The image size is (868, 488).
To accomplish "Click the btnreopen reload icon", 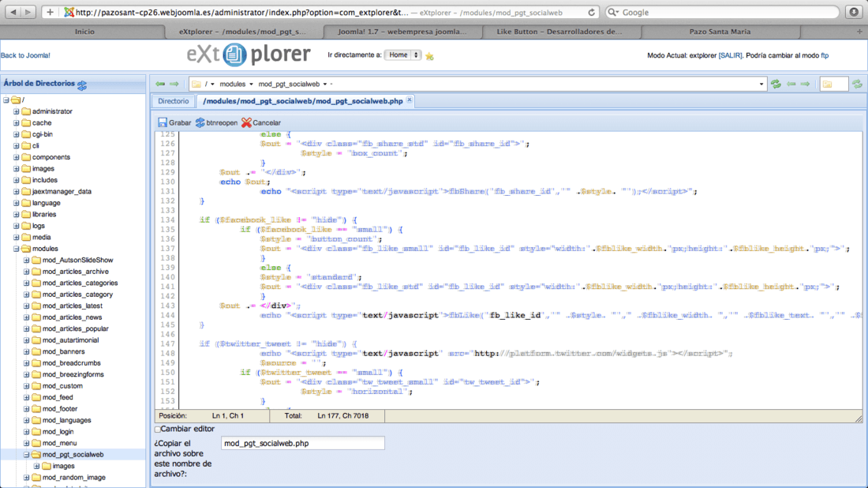I will [x=200, y=122].
